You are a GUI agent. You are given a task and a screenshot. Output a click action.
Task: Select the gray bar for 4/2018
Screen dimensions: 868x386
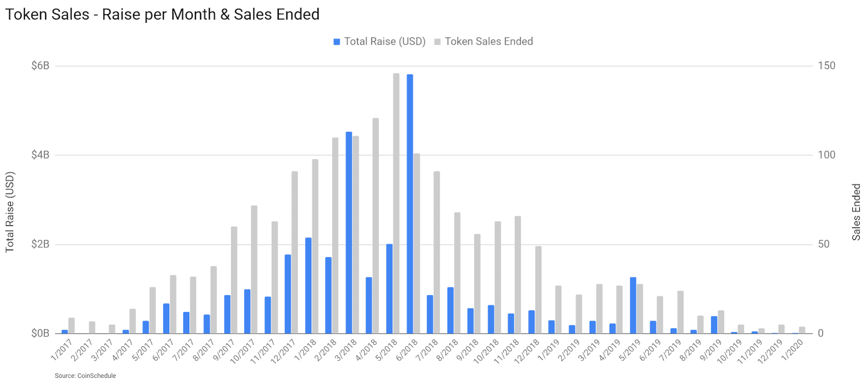tap(375, 225)
